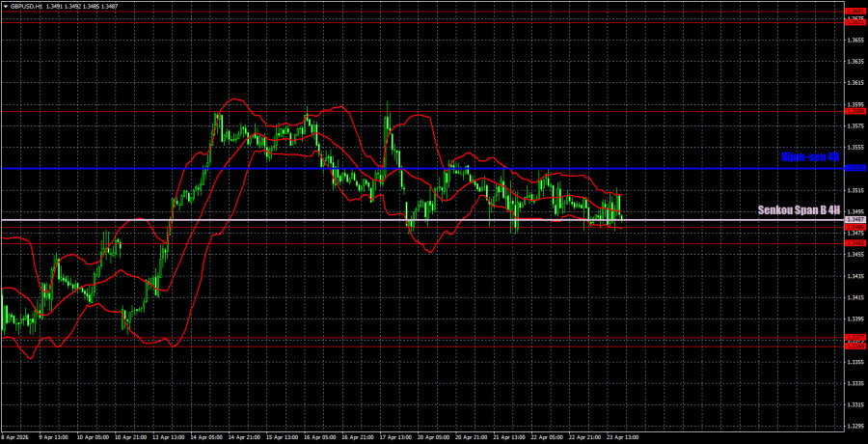Click the 20 Apr 05:00 time label
This screenshot has width=868, height=444.
click(433, 437)
